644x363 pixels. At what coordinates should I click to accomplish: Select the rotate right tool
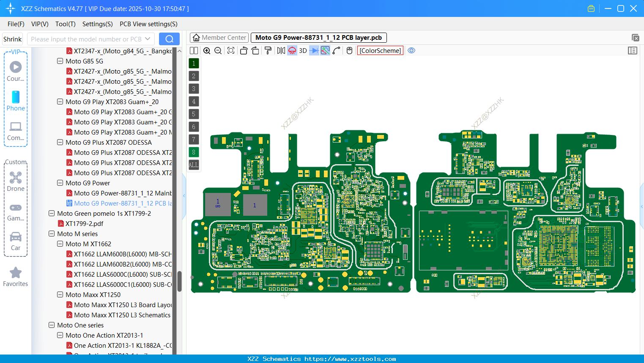click(255, 50)
